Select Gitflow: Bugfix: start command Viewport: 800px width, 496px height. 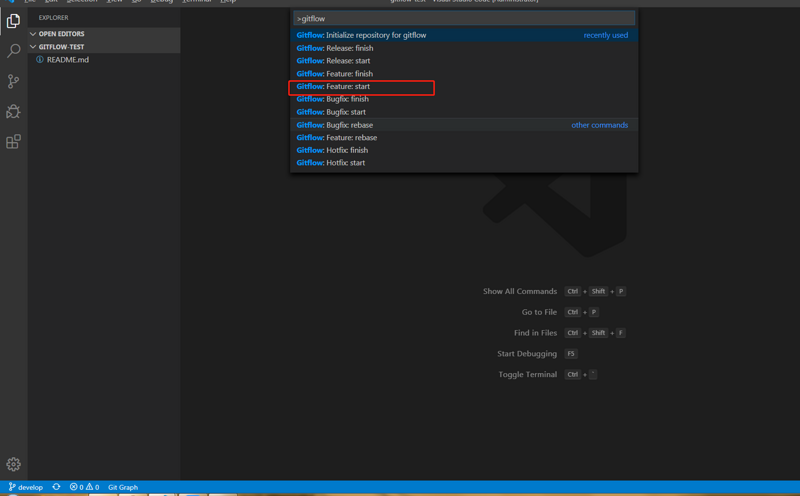click(x=464, y=112)
